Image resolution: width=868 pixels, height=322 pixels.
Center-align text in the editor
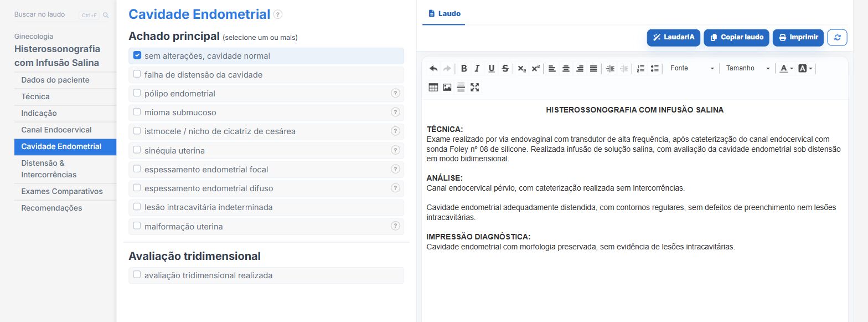[x=566, y=68]
